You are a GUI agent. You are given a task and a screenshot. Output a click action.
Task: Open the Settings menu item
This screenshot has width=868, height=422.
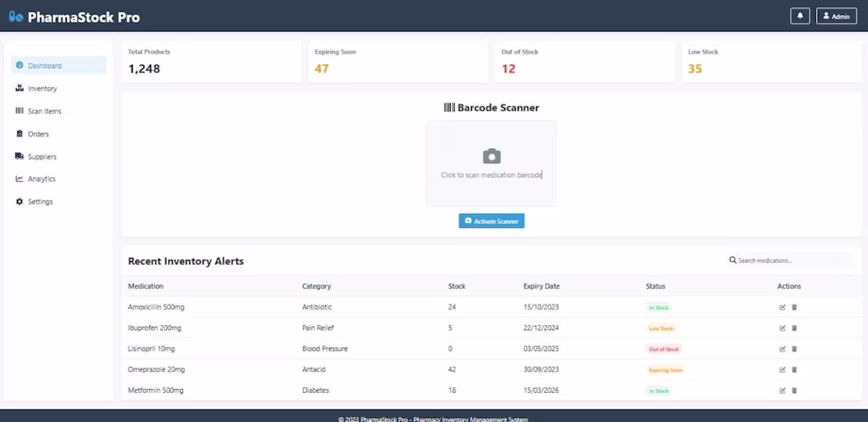pyautogui.click(x=58, y=201)
